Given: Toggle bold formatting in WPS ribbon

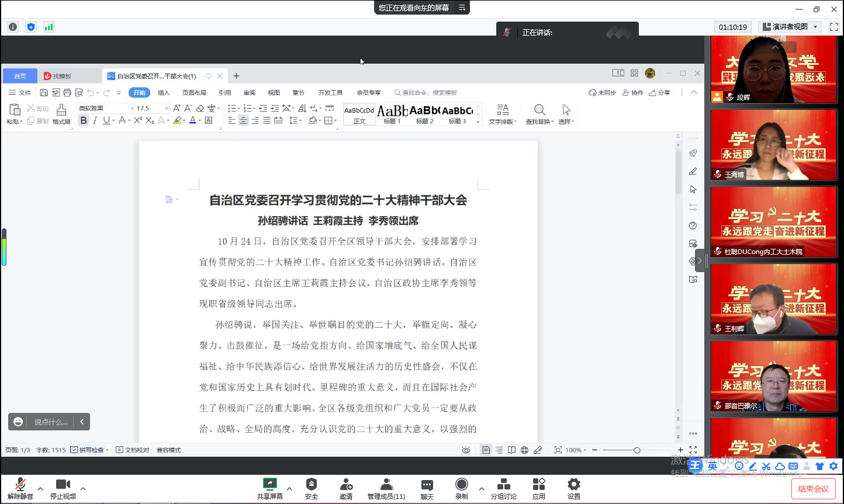Looking at the screenshot, I should point(84,120).
